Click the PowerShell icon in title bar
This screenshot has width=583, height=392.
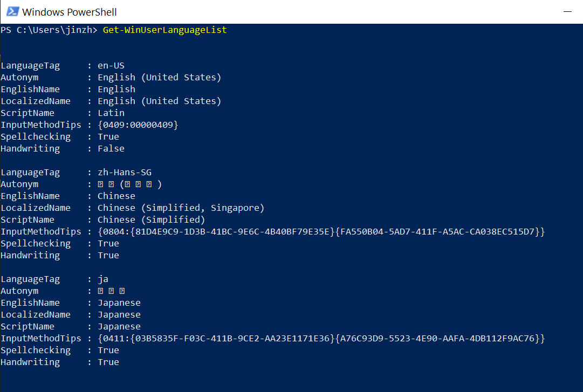click(x=12, y=11)
